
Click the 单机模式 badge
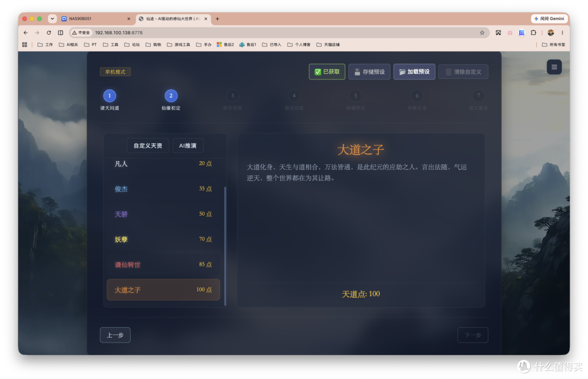pos(115,72)
